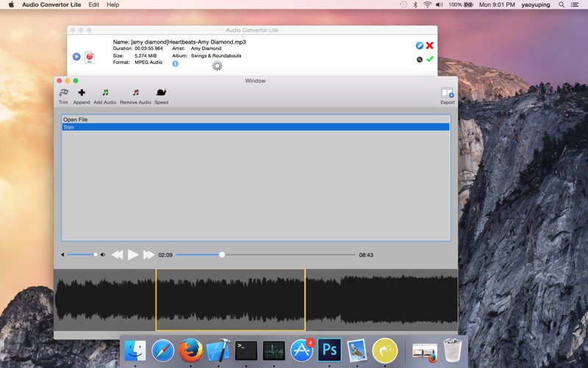Click the green checkmark icon
Viewport: 588px width, 368px height.
(430, 59)
